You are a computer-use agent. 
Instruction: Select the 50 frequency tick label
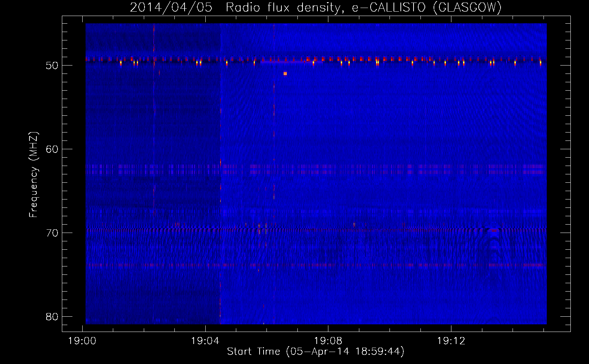(52, 66)
